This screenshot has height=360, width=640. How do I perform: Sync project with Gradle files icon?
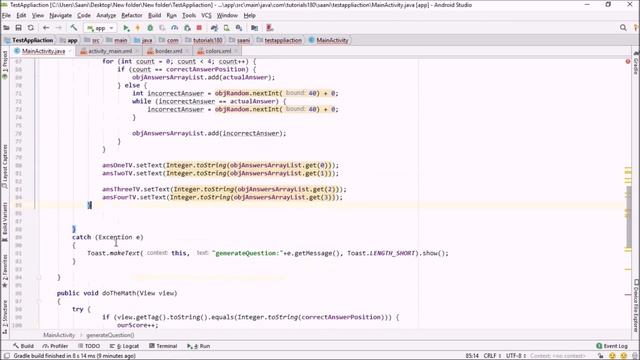click(214, 28)
